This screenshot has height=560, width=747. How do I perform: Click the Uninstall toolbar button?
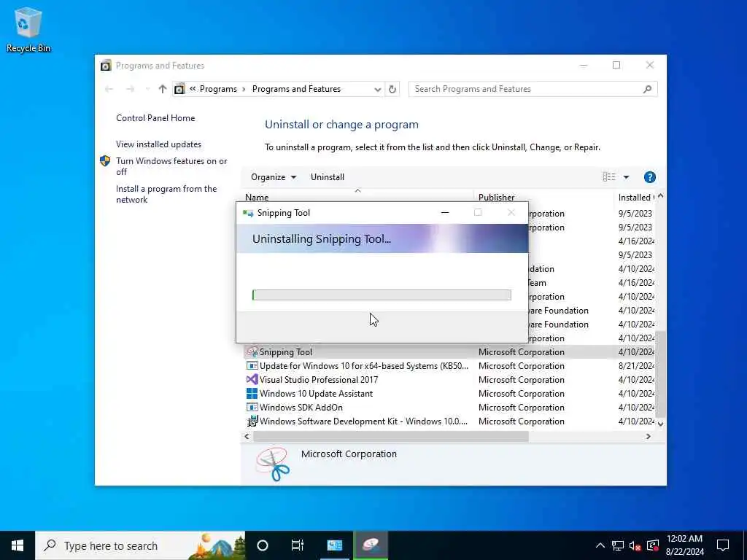(x=328, y=177)
